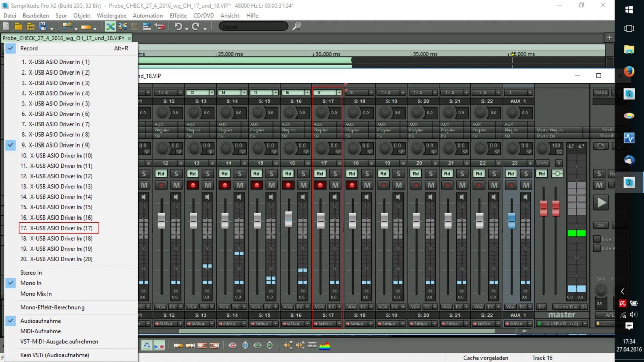Mute channel 15 with M button
Viewport: 644px width, 362px height.
272,185
